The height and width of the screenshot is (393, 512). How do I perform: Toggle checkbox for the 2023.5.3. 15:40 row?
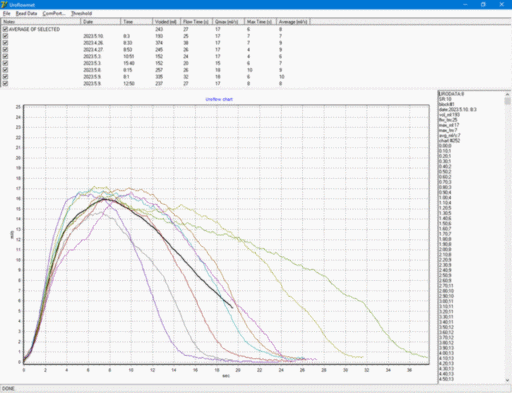point(5,63)
